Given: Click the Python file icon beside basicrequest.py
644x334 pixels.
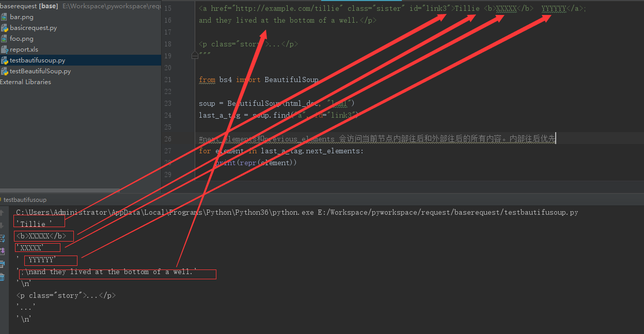Looking at the screenshot, I should 4,28.
